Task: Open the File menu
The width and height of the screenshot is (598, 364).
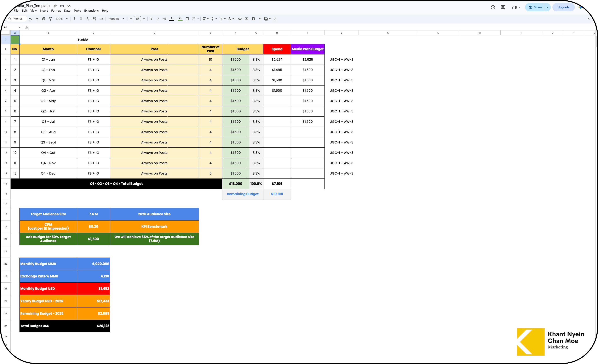Action: [x=16, y=11]
